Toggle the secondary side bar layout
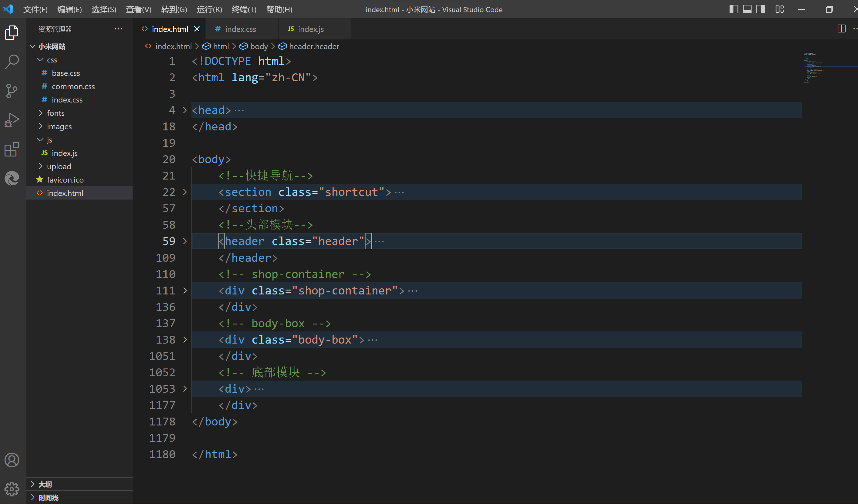Screen dimensions: 858x504 760,9
